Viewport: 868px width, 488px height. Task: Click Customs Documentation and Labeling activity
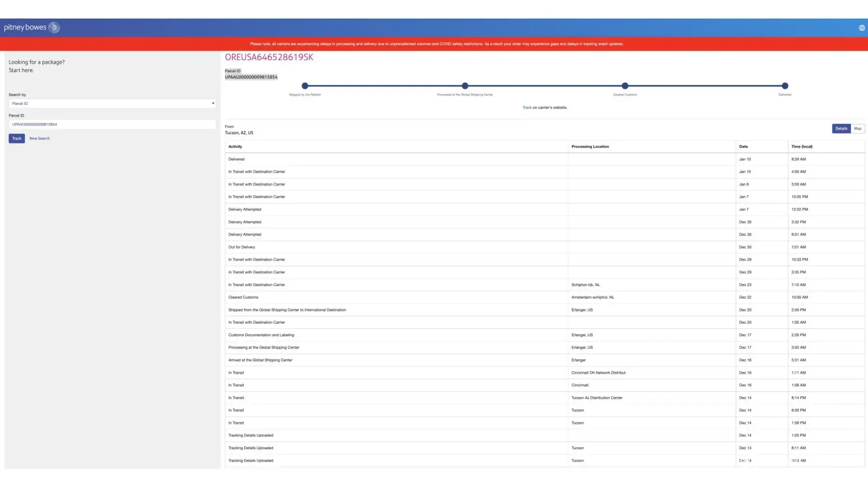pos(261,335)
